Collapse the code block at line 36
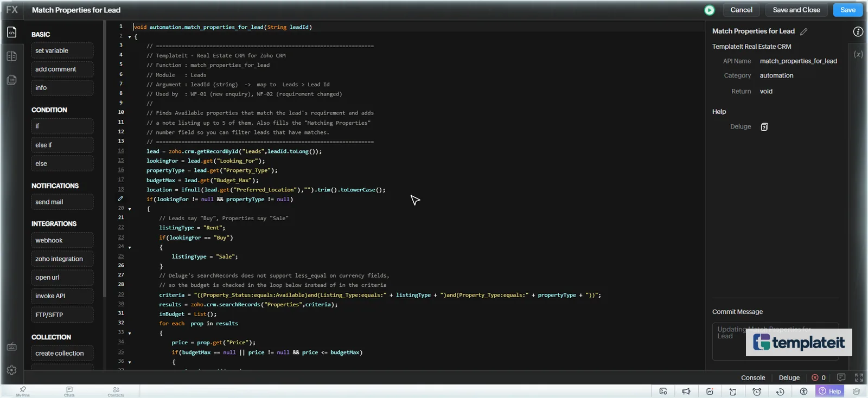This screenshot has height=398, width=868. pyautogui.click(x=130, y=362)
